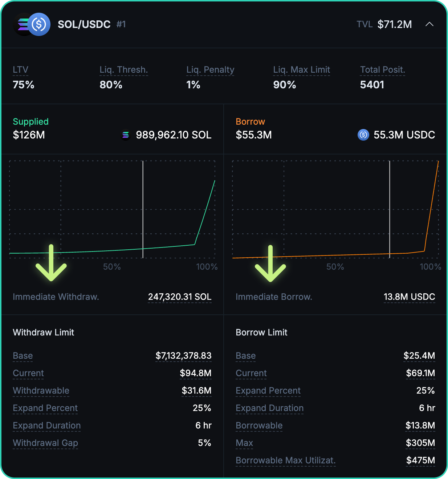Viewport: 448px width, 479px height.
Task: Select the Liq. Max Limit label
Action: point(301,69)
